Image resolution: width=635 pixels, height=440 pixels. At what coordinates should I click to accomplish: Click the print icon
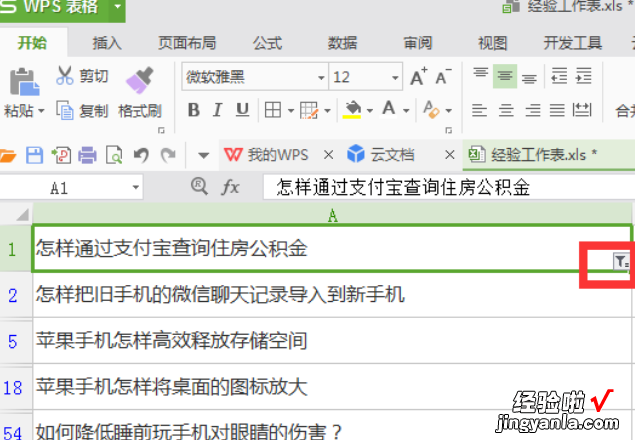pos(87,156)
